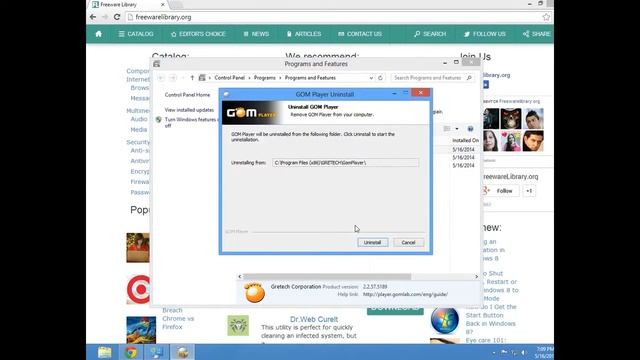Image resolution: width=640 pixels, height=360 pixels.
Task: Close the Freeware Library browser tab
Action: [163, 4]
